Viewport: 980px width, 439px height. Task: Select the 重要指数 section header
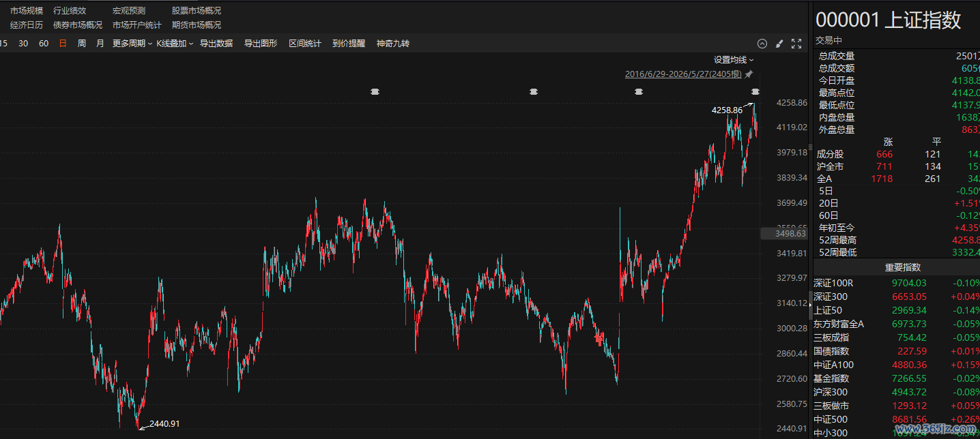coord(903,267)
